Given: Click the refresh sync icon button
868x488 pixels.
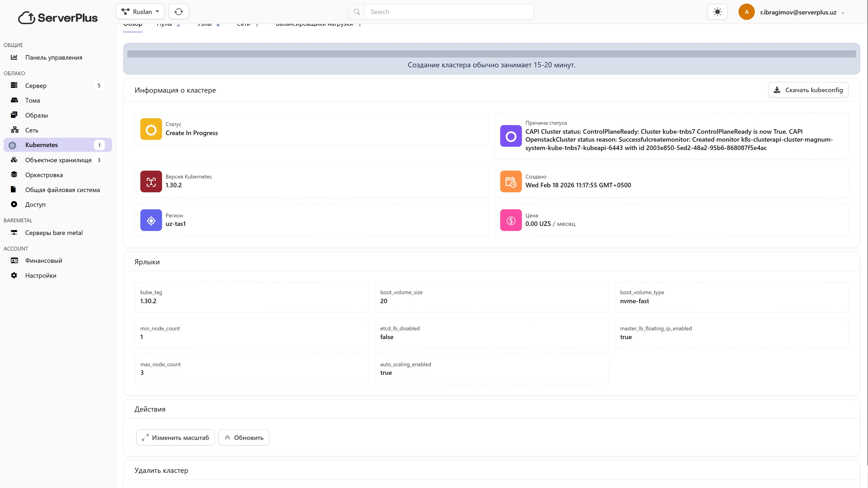Looking at the screenshot, I should click(179, 12).
